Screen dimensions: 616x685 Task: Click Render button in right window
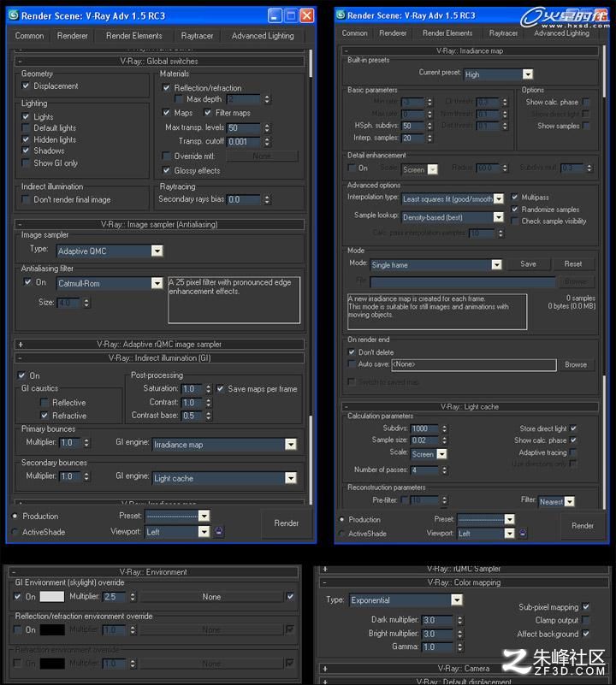point(583,526)
